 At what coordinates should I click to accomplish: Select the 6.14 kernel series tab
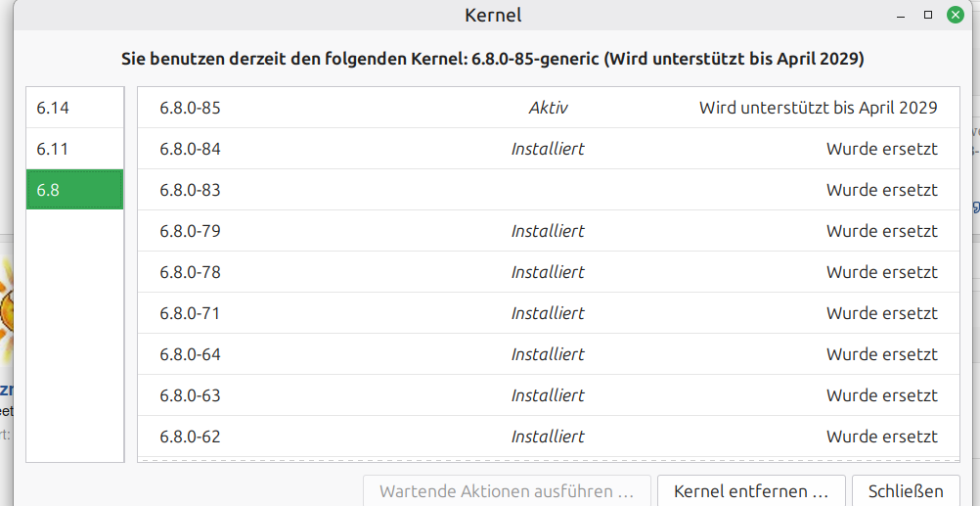[x=74, y=108]
